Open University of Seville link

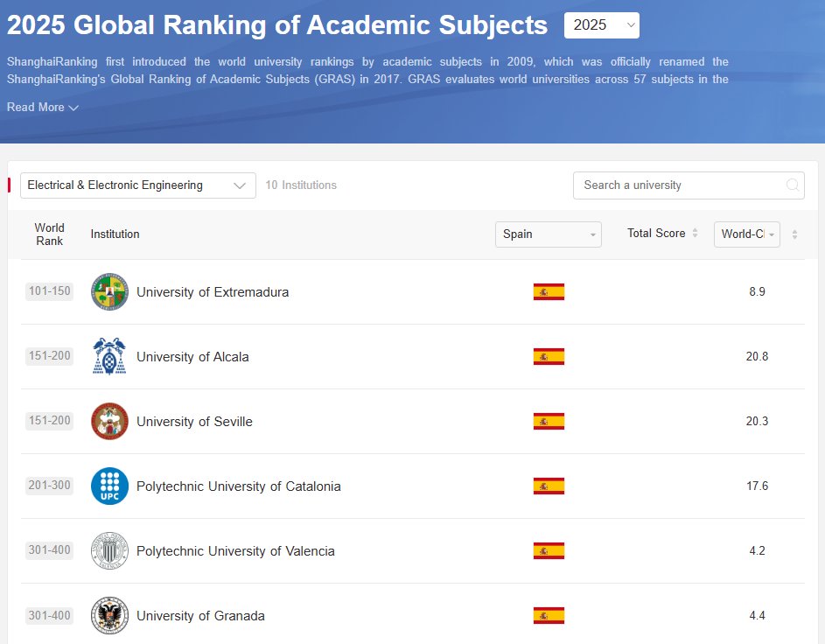coord(195,422)
